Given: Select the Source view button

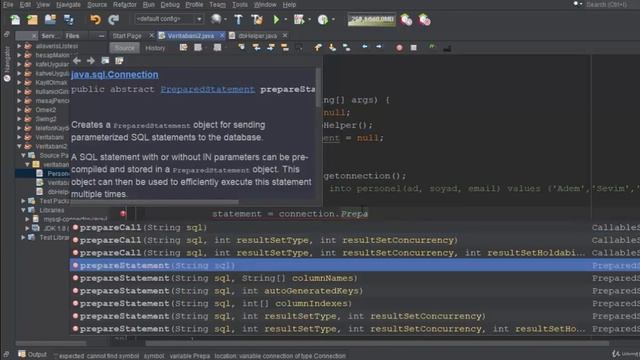Looking at the screenshot, I should coord(124,48).
